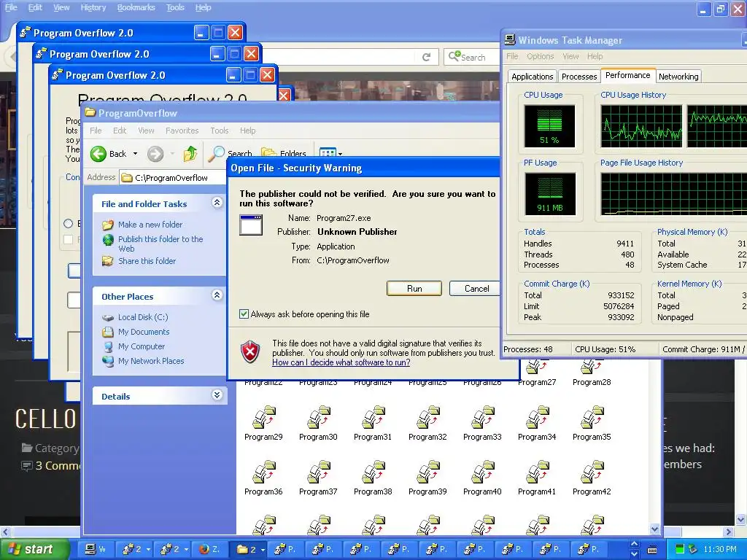Click taskbar scroll-up arrow beside tray
This screenshot has width=747, height=560.
pos(634,544)
